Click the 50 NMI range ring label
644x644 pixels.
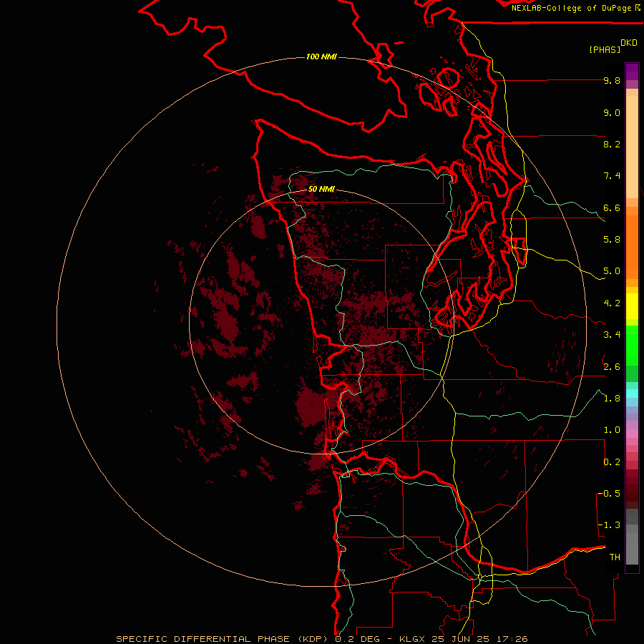[321, 189]
